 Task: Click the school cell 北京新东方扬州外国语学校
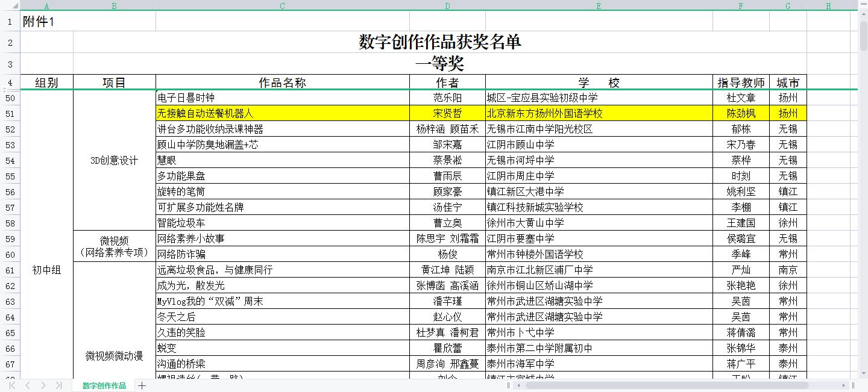599,113
